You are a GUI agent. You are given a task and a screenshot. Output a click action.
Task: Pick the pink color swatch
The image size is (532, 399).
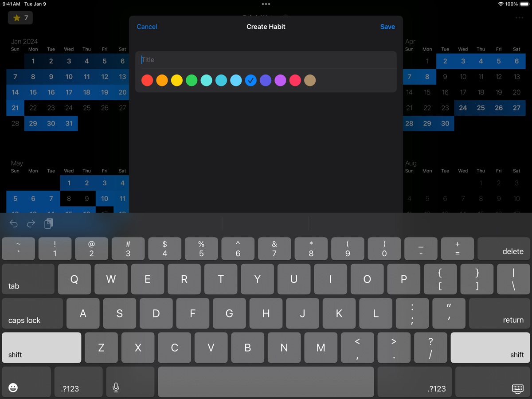295,80
